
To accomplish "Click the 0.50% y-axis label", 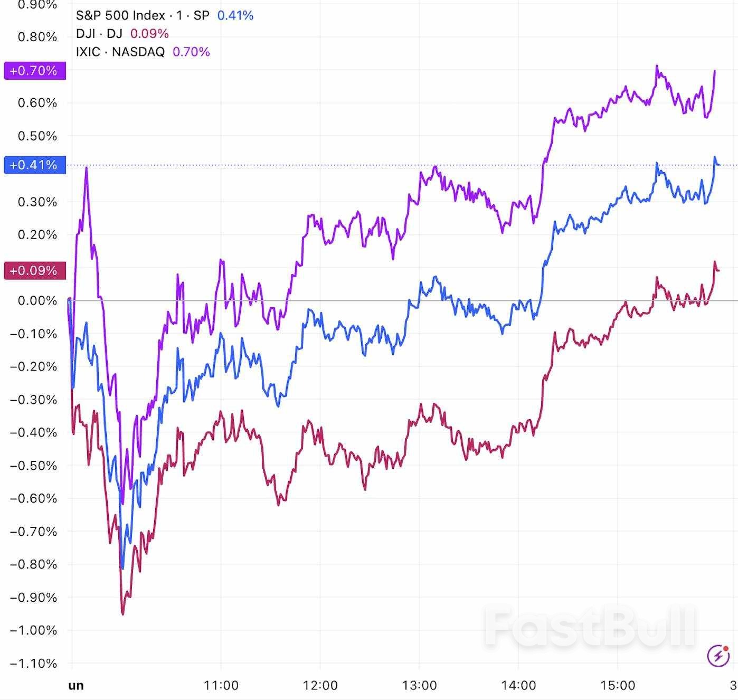I will click(37, 136).
